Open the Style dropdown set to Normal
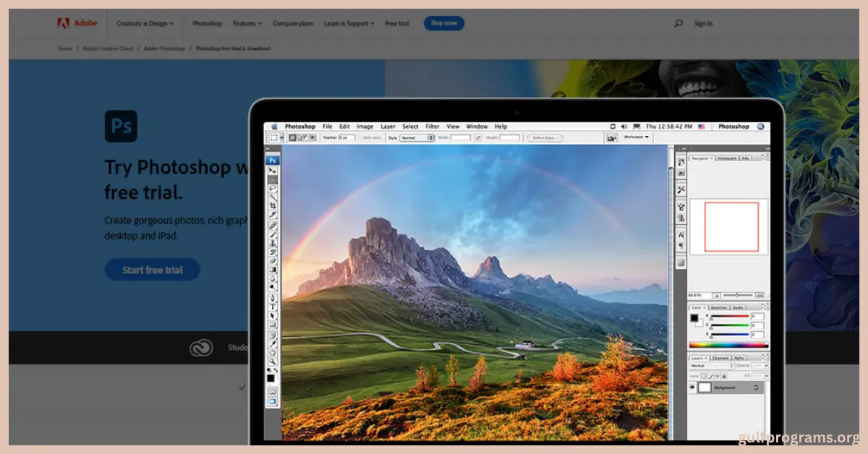This screenshot has height=454, width=868. [x=417, y=137]
